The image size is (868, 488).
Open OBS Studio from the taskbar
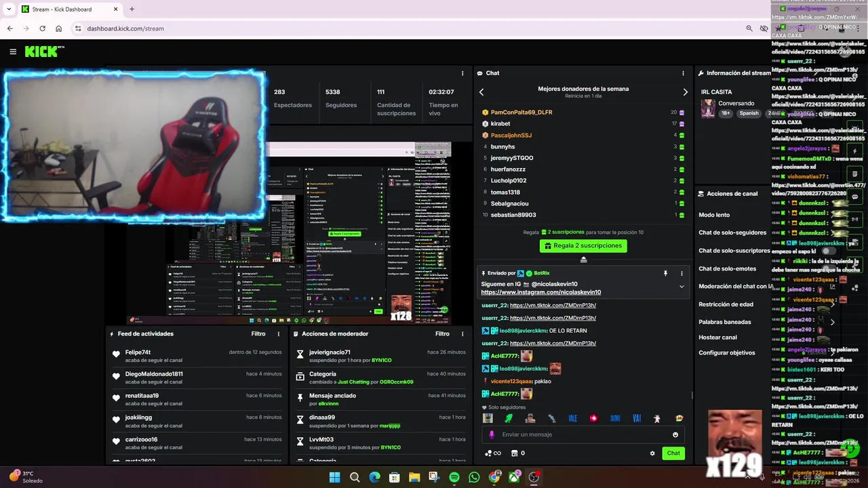534,477
